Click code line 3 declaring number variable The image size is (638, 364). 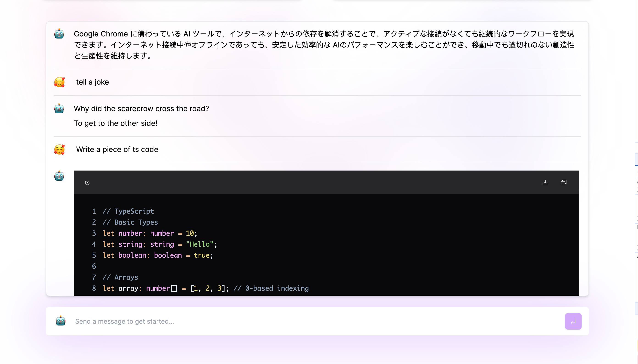150,233
